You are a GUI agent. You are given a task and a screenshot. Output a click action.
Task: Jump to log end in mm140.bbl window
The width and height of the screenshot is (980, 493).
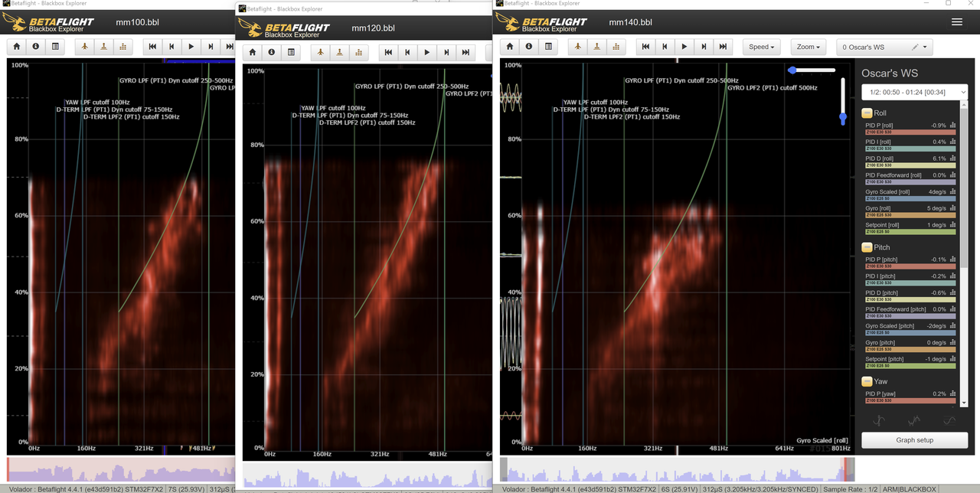tap(723, 47)
